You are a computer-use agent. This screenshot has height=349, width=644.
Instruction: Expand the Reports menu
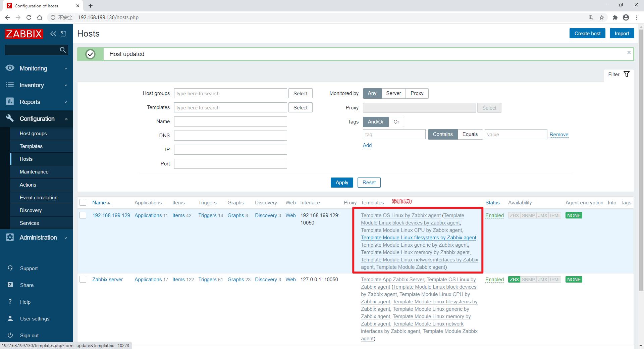(x=37, y=102)
